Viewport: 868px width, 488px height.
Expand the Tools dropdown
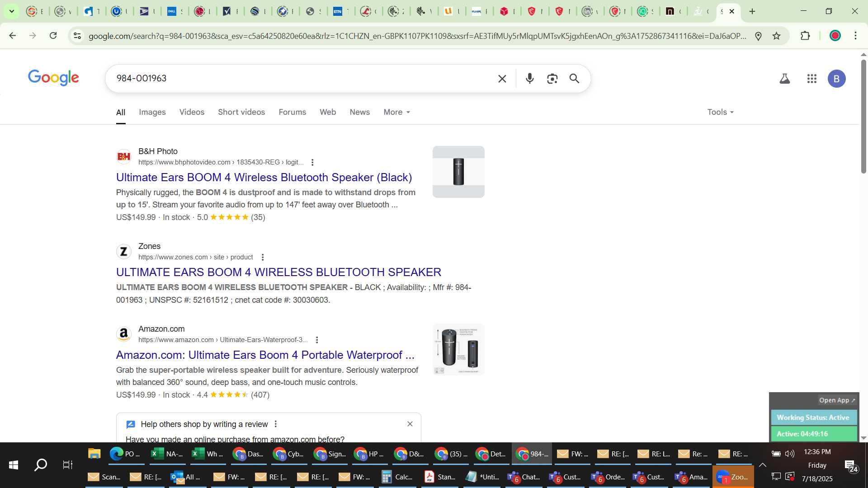(720, 112)
